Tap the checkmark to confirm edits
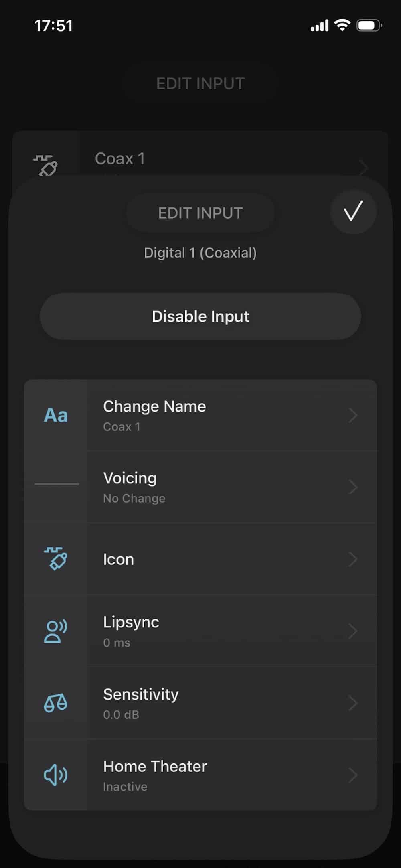 tap(353, 211)
